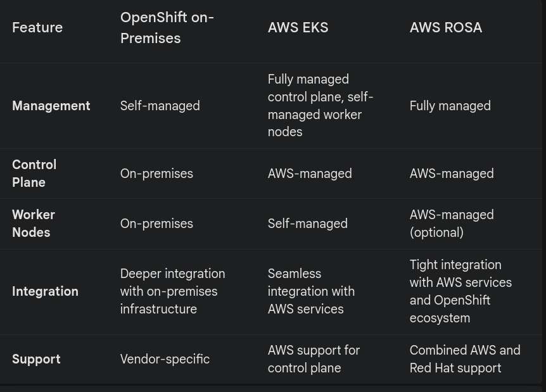Viewport: 546px width, 392px height.
Task: Click the Feature column header
Action: [37, 28]
